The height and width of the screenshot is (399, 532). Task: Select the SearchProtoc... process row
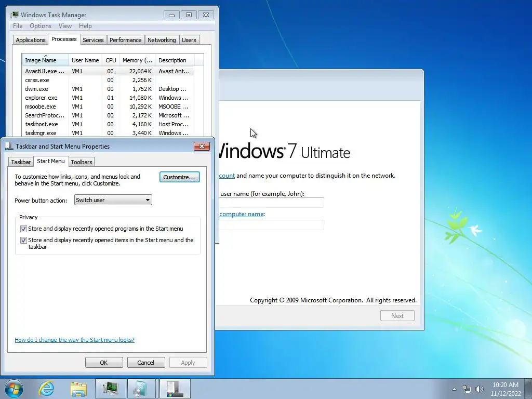tap(108, 115)
